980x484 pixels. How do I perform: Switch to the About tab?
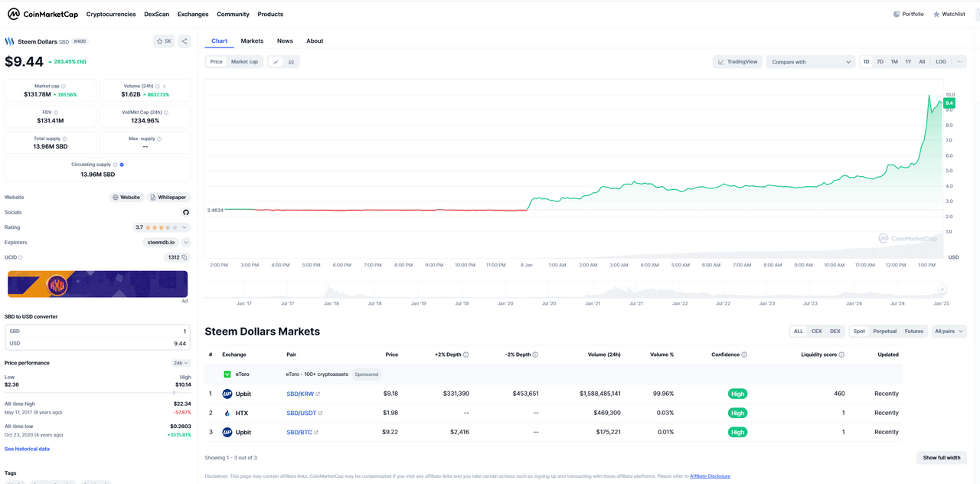(x=315, y=41)
